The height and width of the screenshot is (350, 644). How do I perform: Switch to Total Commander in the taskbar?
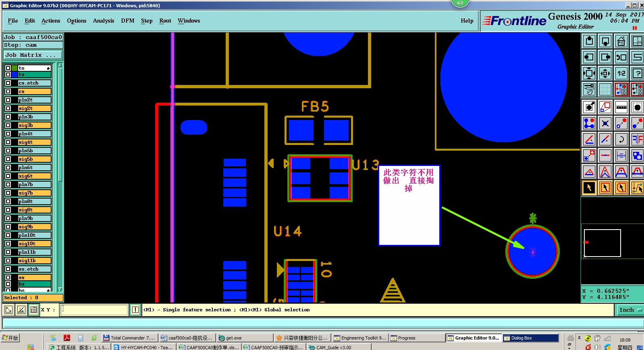(x=129, y=338)
